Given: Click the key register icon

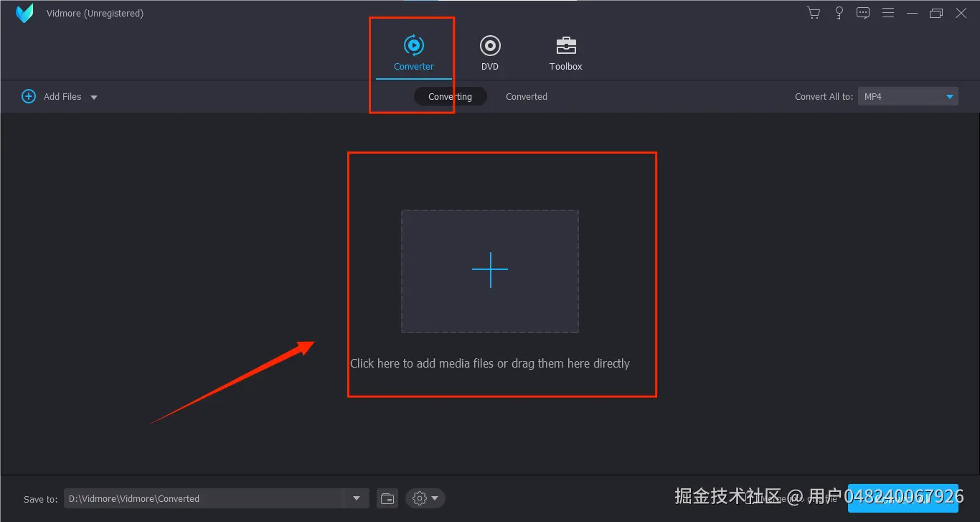Looking at the screenshot, I should point(839,13).
